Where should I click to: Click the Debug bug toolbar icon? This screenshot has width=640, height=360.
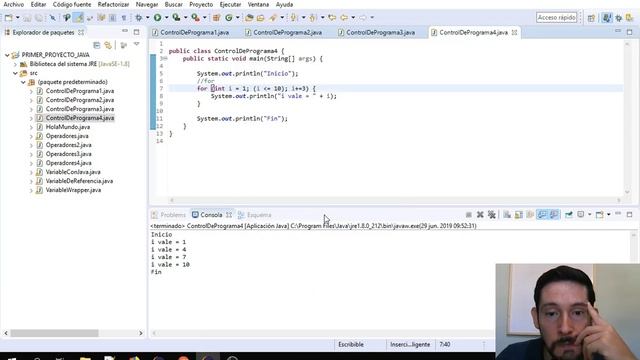139,18
